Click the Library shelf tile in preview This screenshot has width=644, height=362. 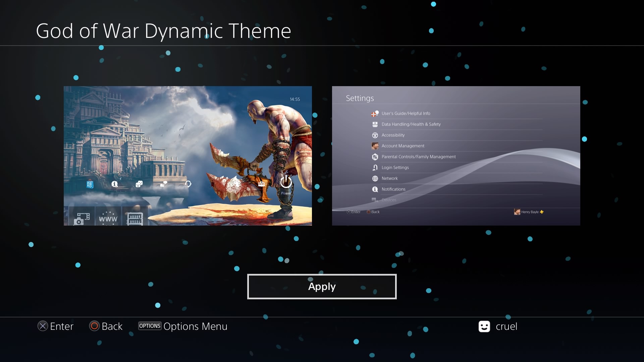click(x=135, y=218)
